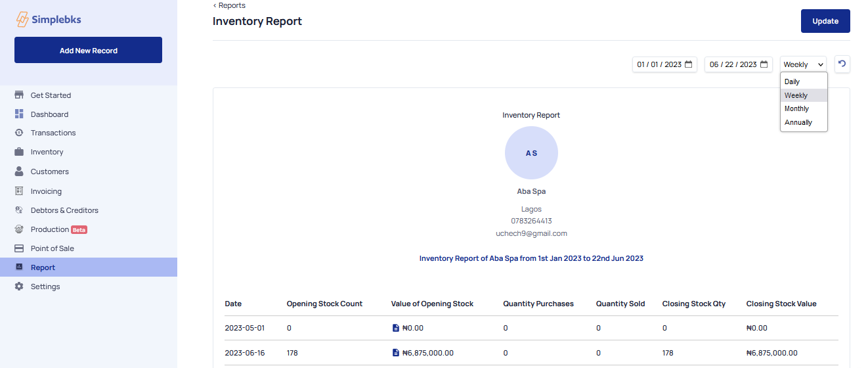Pick Annually from the period options

point(798,122)
